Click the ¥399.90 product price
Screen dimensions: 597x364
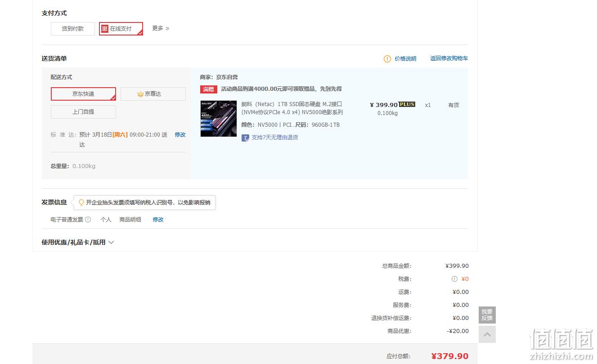[x=384, y=105]
